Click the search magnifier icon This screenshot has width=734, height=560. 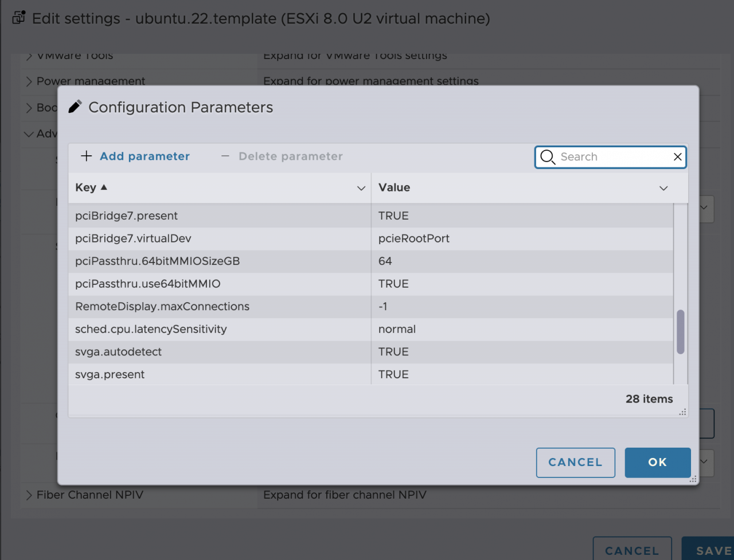coord(548,157)
